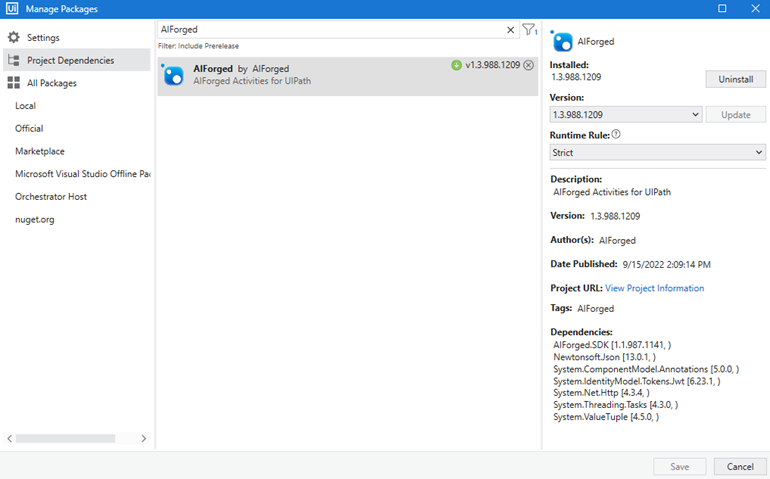Click the Update button

735,114
